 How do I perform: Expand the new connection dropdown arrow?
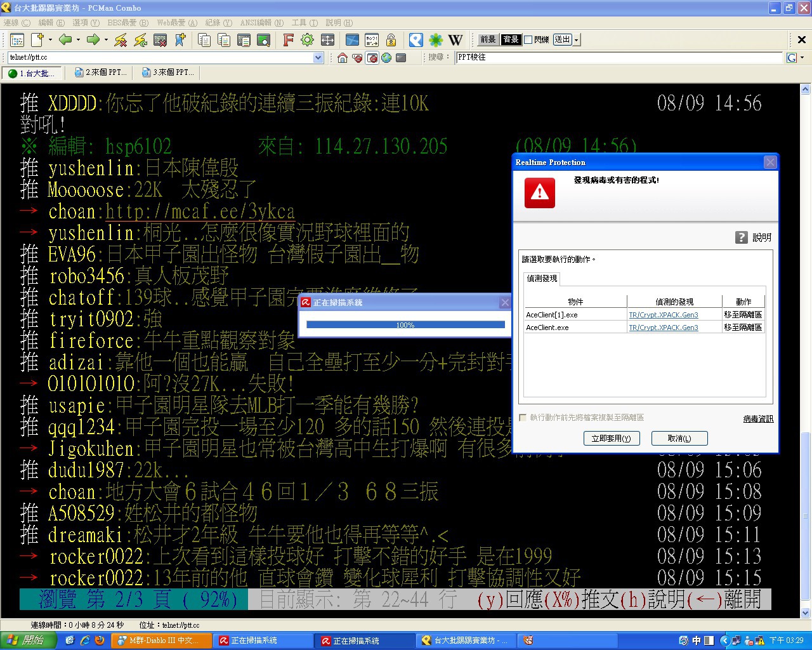click(x=50, y=40)
